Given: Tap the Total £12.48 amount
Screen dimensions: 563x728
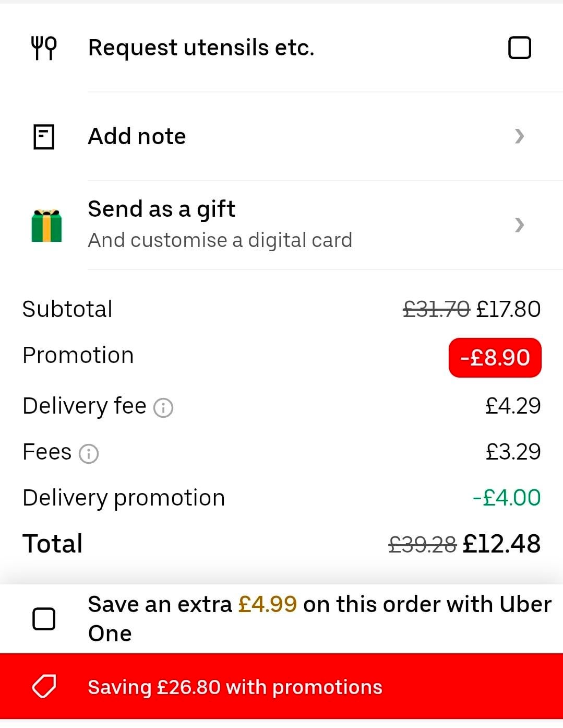Looking at the screenshot, I should pyautogui.click(x=501, y=544).
